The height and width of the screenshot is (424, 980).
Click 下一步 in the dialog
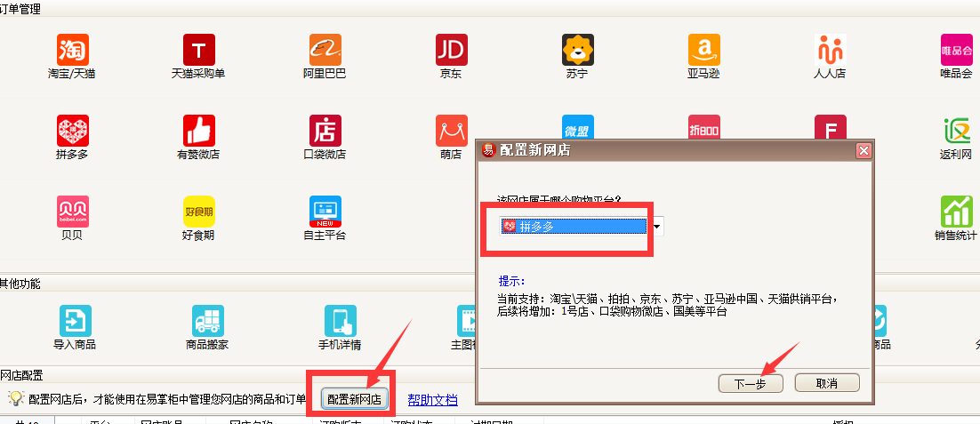pyautogui.click(x=751, y=383)
